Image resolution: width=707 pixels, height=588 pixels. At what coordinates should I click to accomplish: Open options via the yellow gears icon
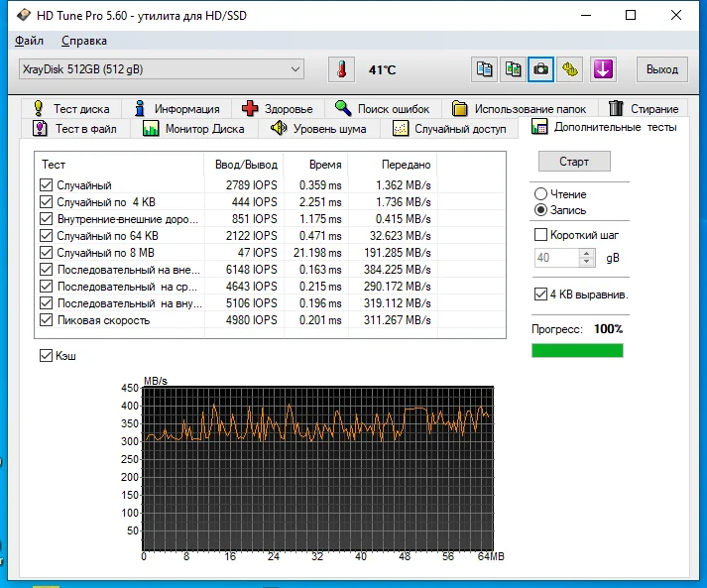point(569,69)
